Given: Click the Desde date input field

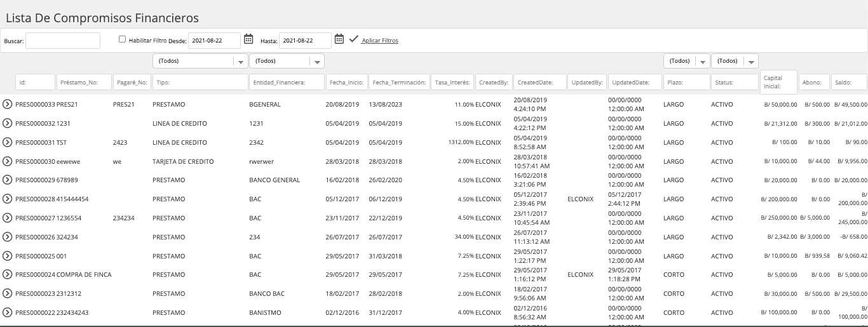Looking at the screenshot, I should point(215,41).
